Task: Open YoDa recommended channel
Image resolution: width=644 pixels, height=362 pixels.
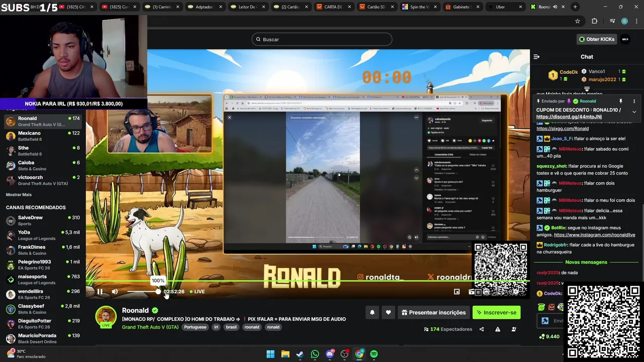Action: click(43, 235)
